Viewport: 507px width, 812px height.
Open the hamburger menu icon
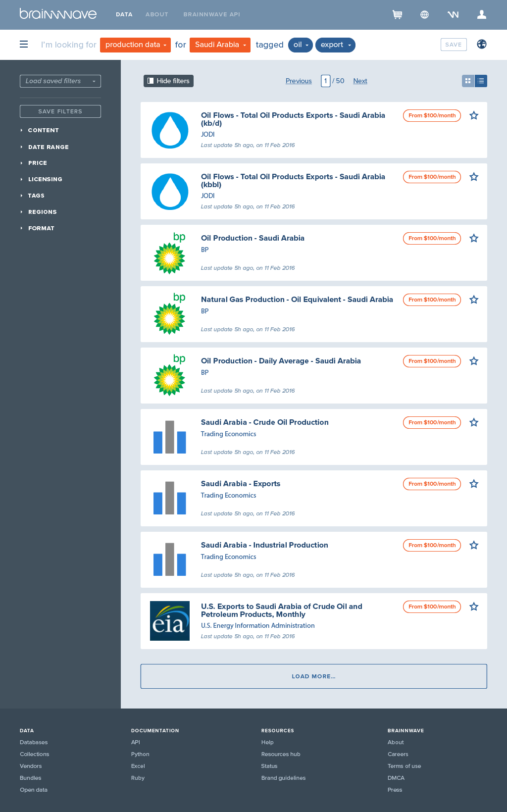(x=24, y=45)
